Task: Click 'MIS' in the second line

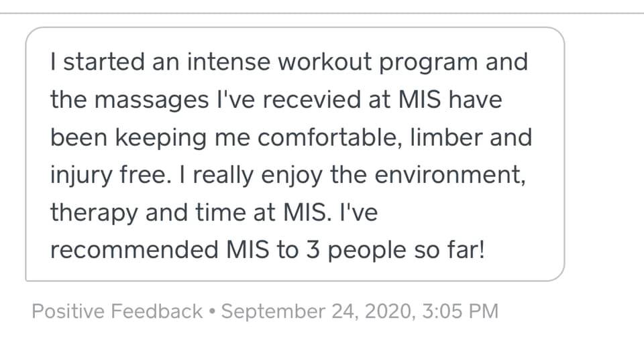Action: (420, 100)
